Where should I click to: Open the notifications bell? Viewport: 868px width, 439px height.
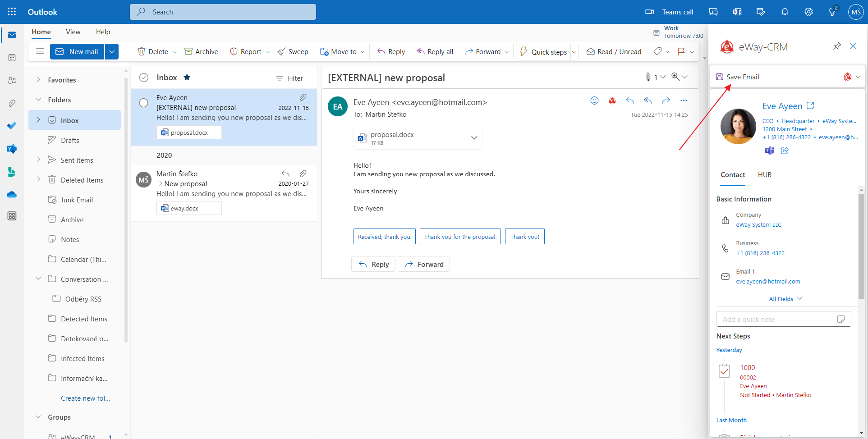click(785, 12)
